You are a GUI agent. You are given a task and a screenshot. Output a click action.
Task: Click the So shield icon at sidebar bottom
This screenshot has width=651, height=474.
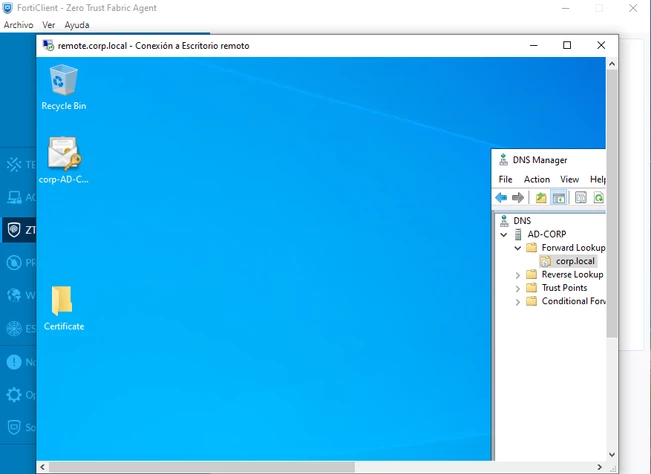click(14, 427)
